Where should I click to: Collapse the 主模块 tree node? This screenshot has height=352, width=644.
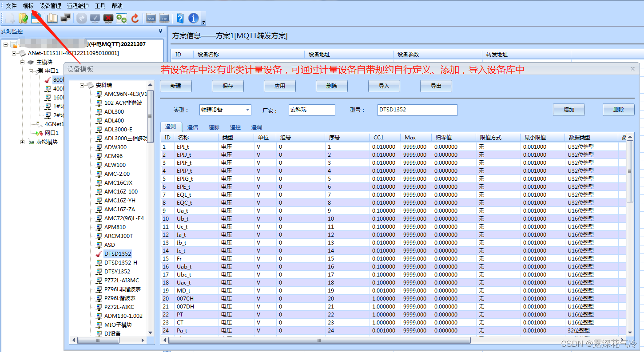tap(23, 62)
